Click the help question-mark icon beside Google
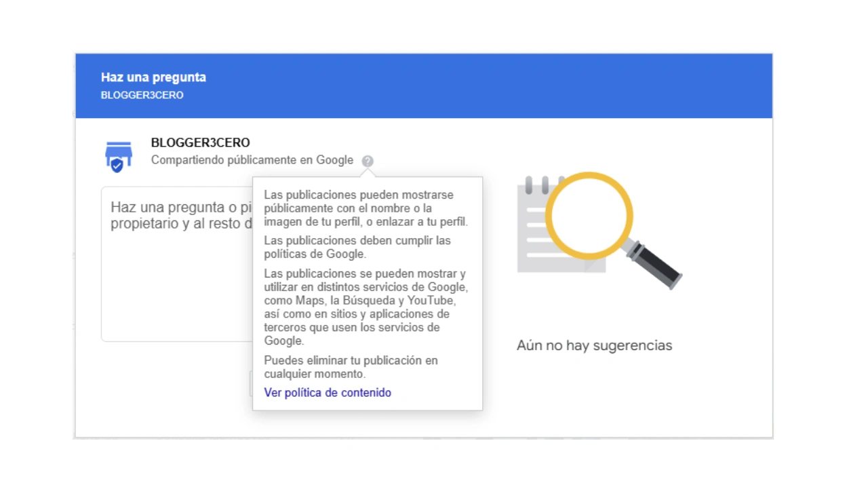Screen dimensions: 868x502 coord(368,161)
